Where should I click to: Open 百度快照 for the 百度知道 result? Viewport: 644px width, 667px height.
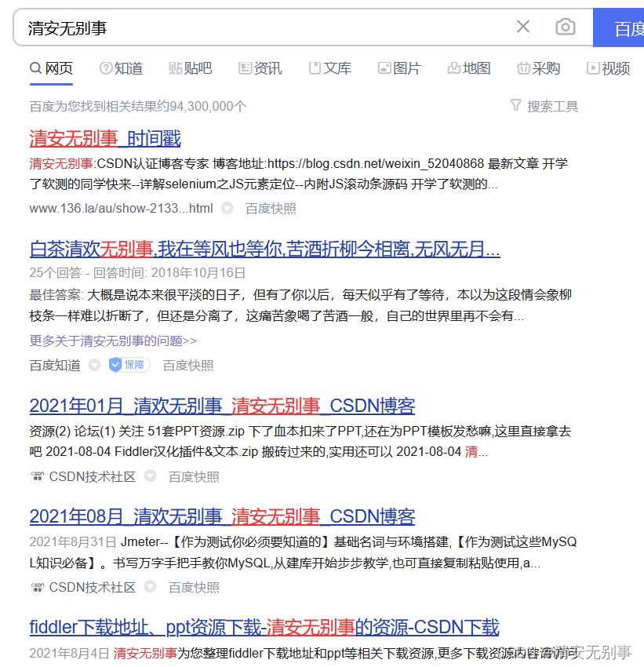point(188,366)
